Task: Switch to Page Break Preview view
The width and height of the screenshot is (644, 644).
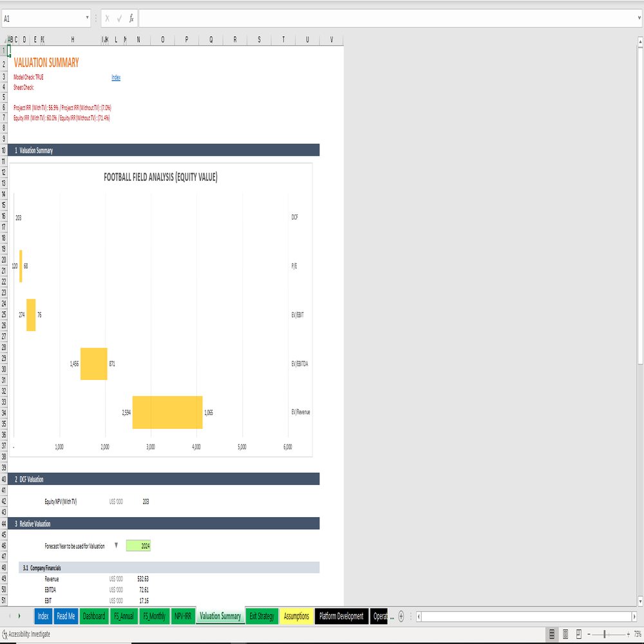Action: pos(579,634)
